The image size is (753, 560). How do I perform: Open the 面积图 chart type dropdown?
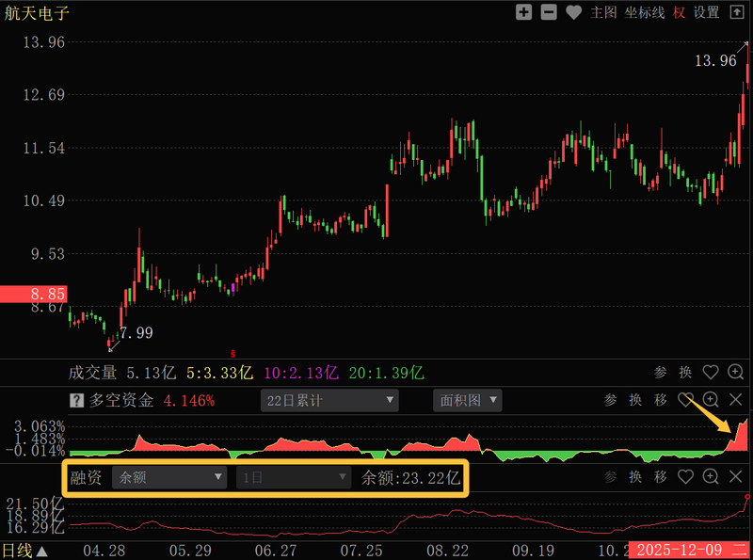click(x=467, y=400)
